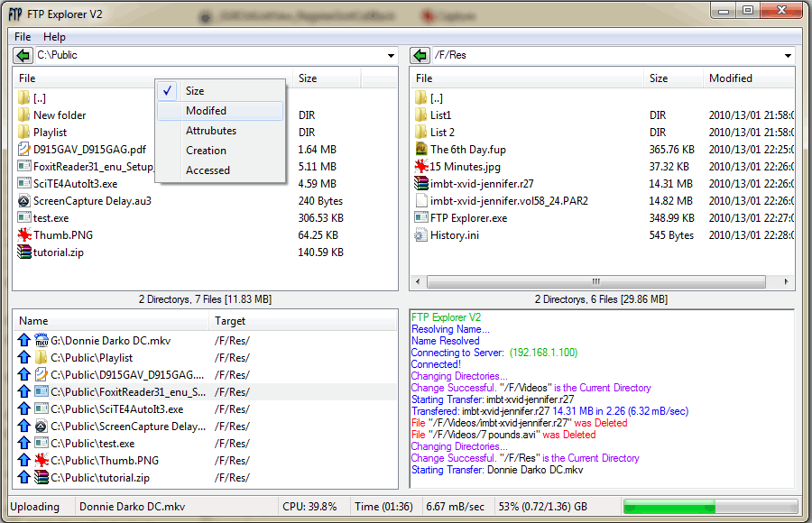
Task: Click the remote pane green back arrow
Action: point(420,55)
